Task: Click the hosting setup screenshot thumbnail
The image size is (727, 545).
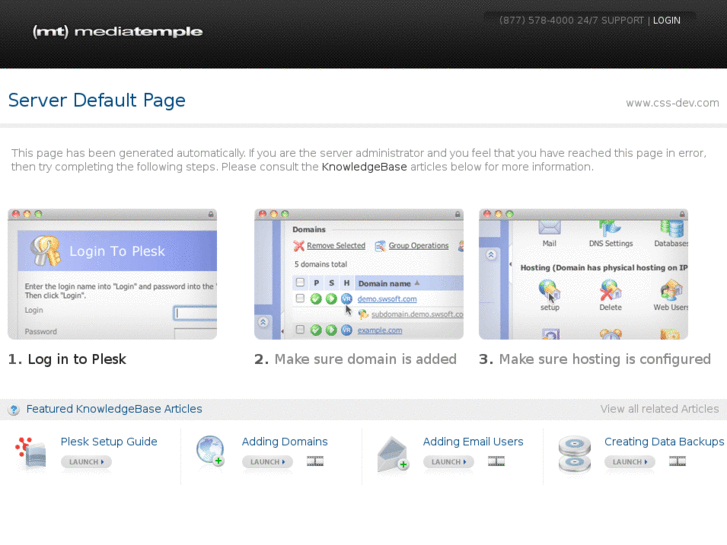Action: (583, 274)
